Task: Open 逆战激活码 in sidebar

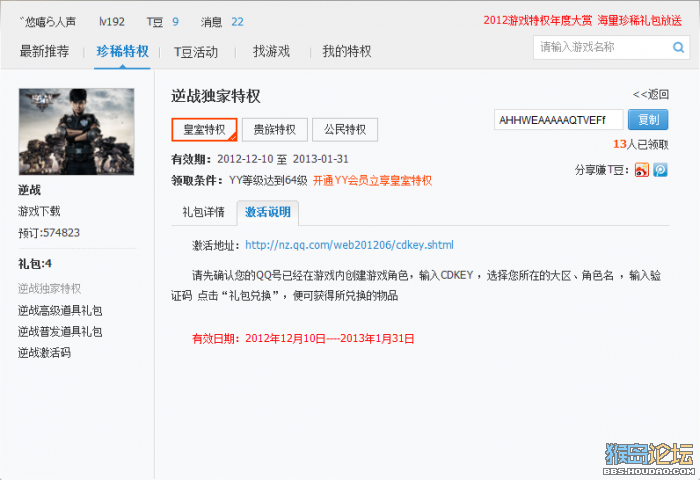Action: [44, 353]
